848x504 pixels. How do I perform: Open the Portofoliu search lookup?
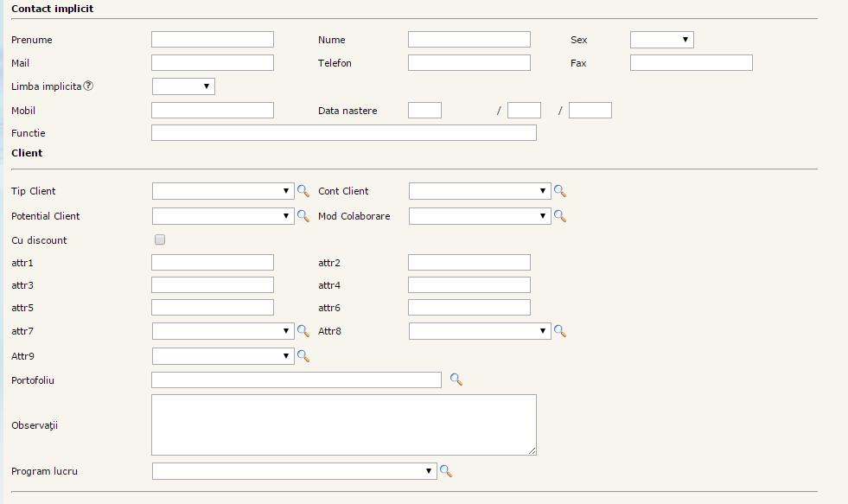click(x=456, y=380)
